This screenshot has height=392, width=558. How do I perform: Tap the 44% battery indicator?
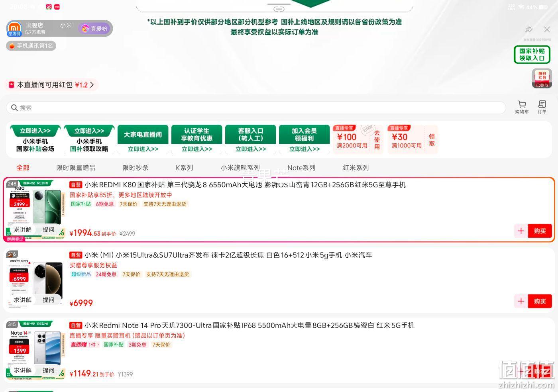(537, 7)
